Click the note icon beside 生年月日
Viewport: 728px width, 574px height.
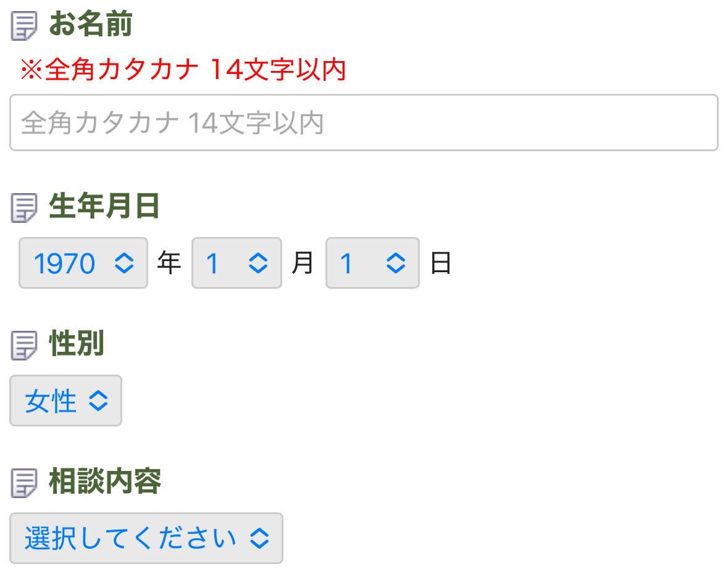point(23,208)
